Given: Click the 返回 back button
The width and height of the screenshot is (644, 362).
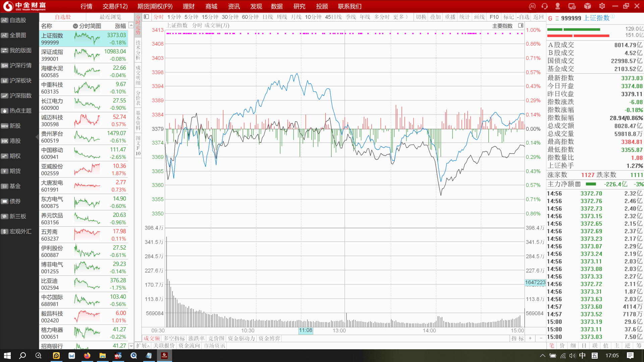Looking at the screenshot, I should coord(538,17).
